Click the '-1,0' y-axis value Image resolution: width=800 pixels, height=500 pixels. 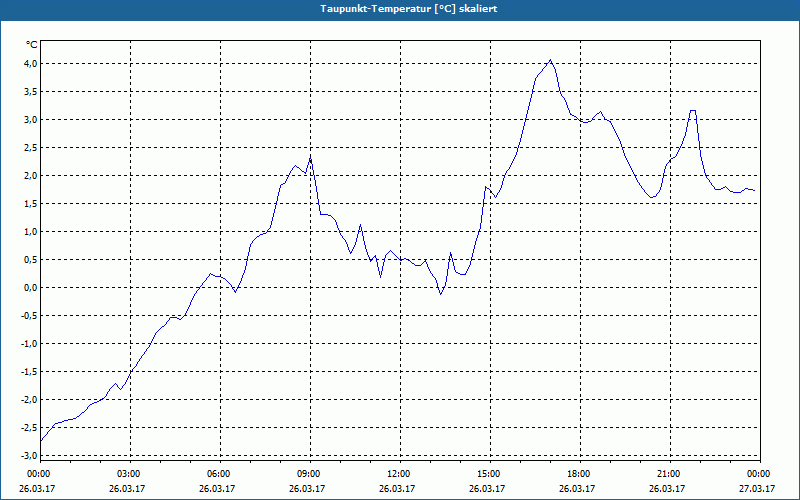(29, 343)
